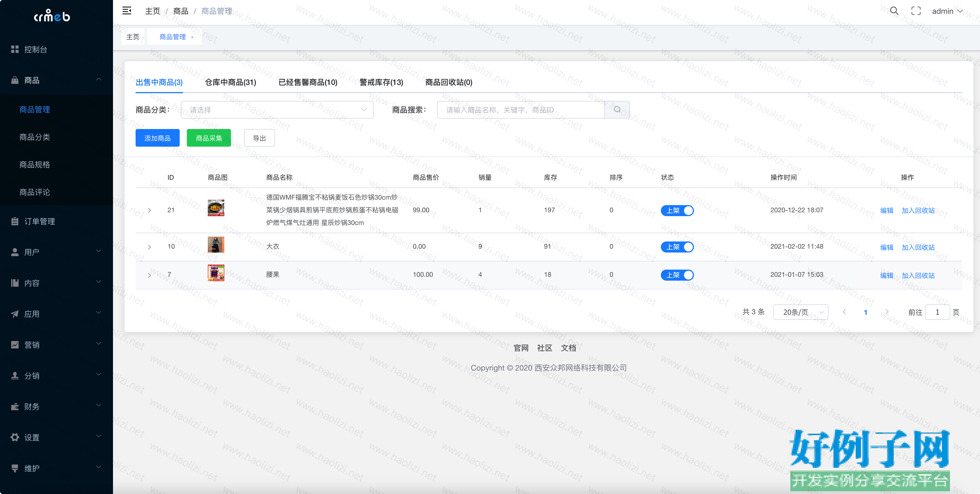Screen dimensions: 980x494
Task: Click the 设置 gear icon in sidebar
Action: (15, 437)
